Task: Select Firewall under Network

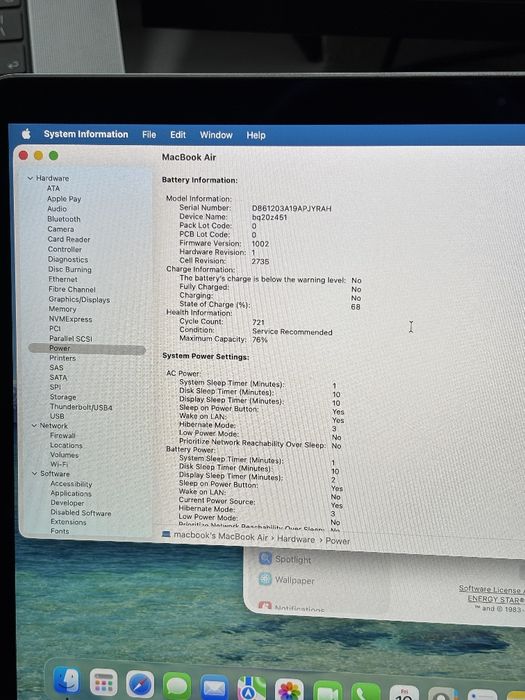Action: [62, 435]
